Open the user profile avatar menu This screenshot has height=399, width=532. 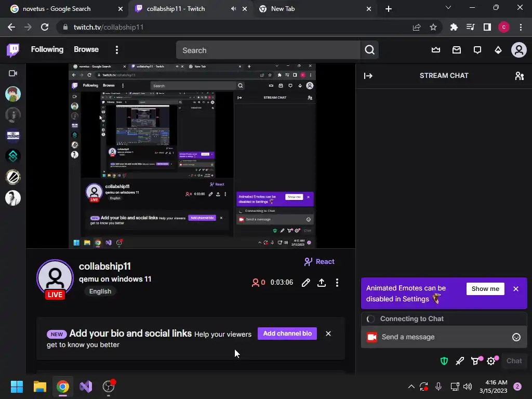point(519,50)
